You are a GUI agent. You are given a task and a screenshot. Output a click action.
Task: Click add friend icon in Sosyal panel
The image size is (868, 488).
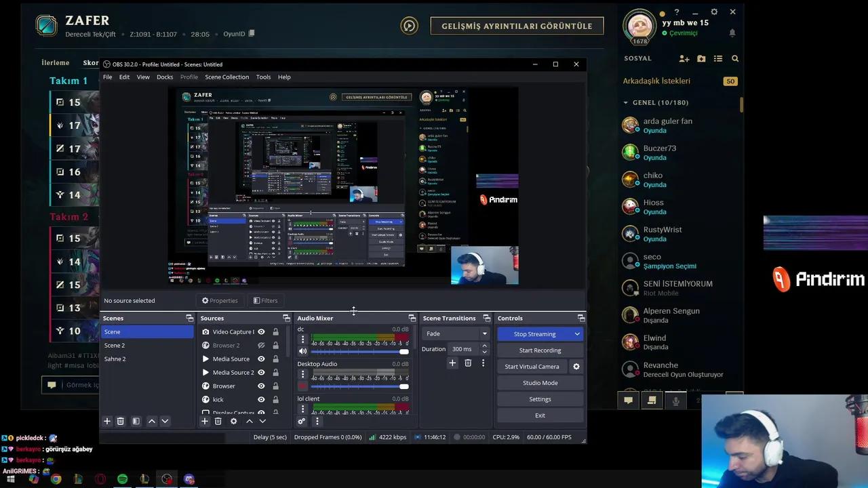684,59
